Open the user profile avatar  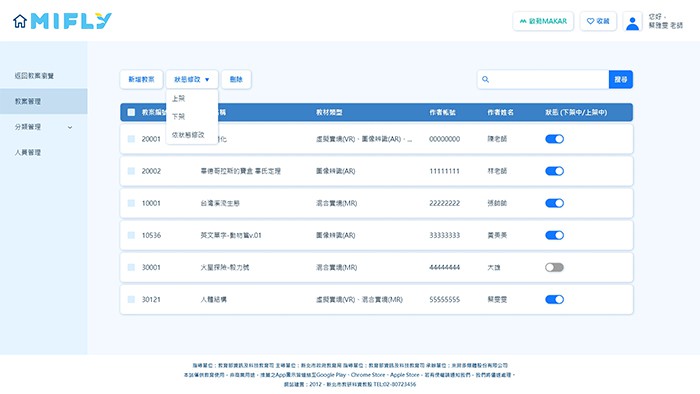632,22
